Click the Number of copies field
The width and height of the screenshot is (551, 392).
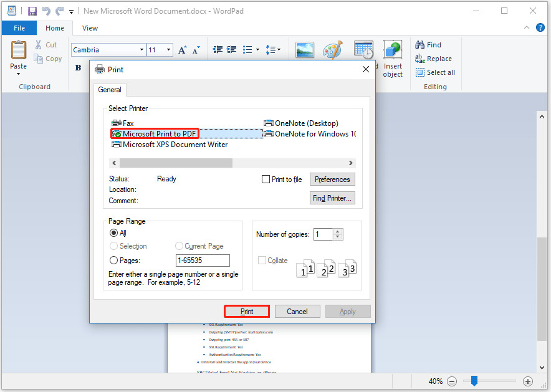[x=323, y=234]
